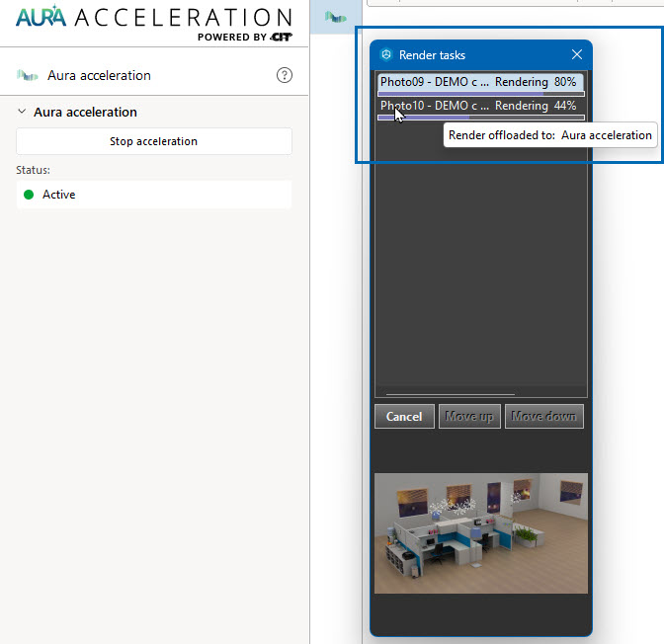Click the Move down button
The height and width of the screenshot is (644, 664).
(543, 417)
